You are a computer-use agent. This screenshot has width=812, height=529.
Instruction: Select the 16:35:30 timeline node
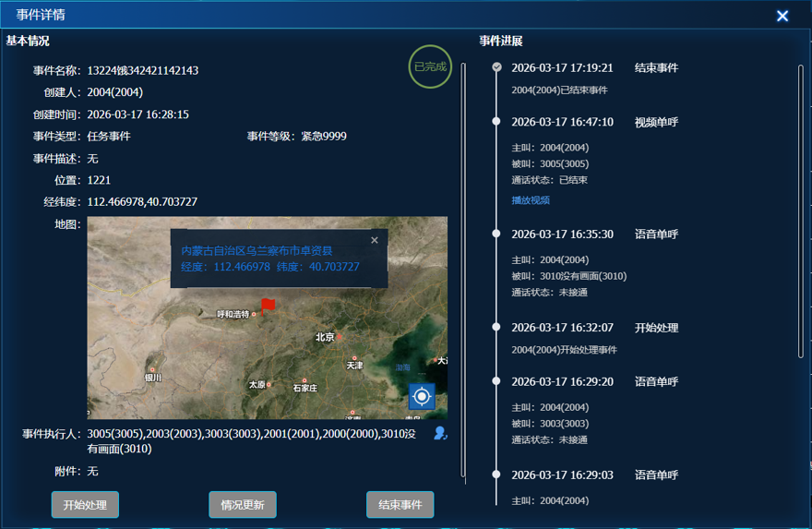pyautogui.click(x=496, y=234)
